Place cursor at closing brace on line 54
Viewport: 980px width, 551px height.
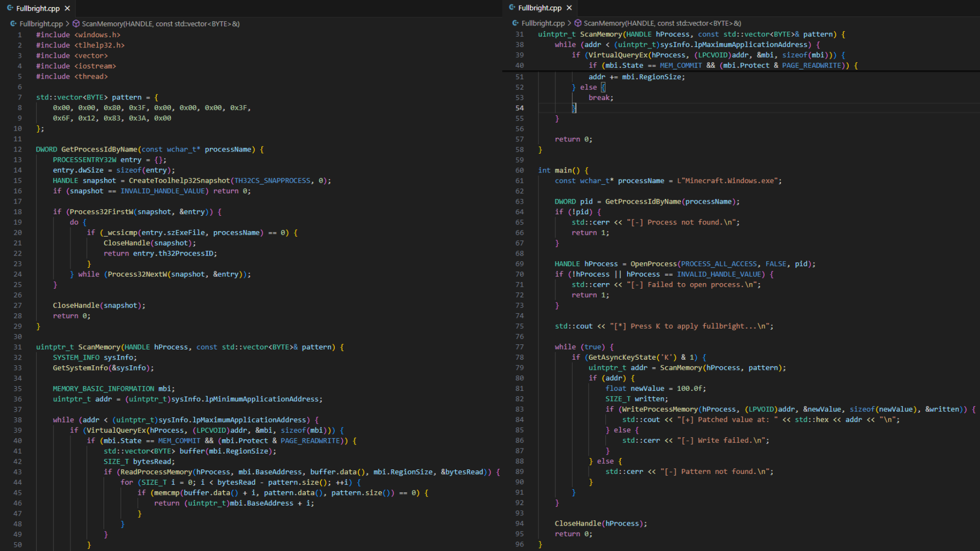574,108
